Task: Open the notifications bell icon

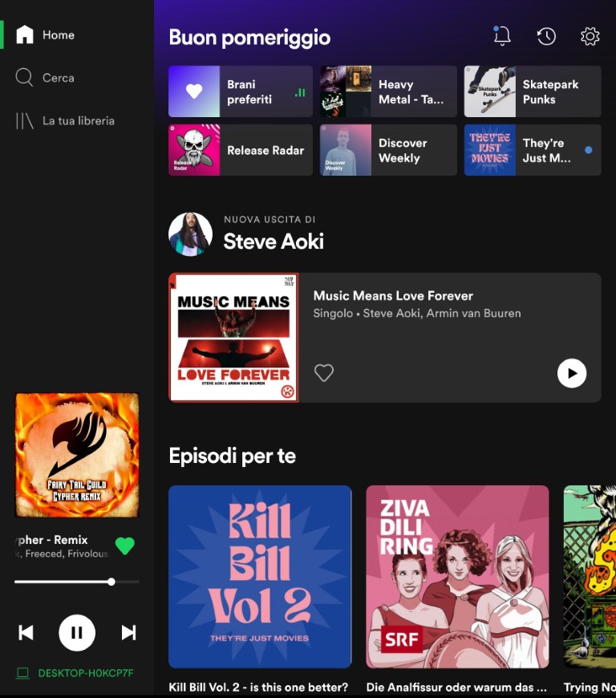Action: (502, 35)
